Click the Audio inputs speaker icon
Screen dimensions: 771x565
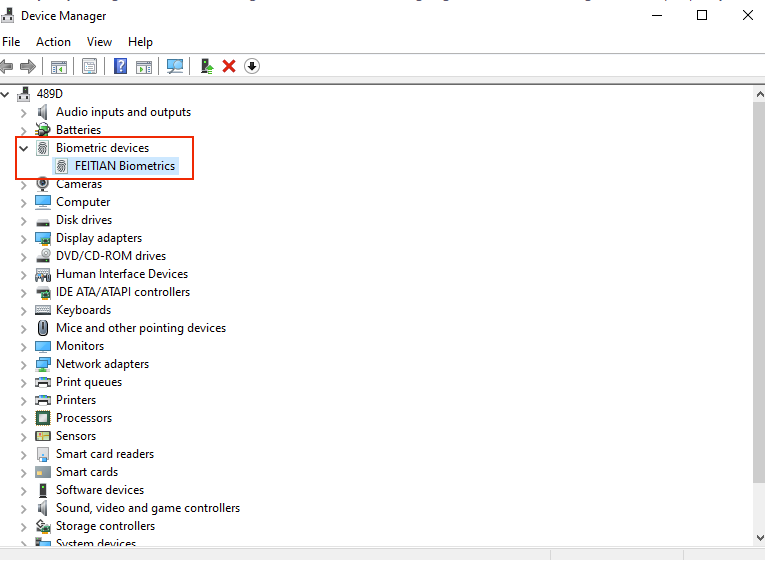click(x=43, y=112)
